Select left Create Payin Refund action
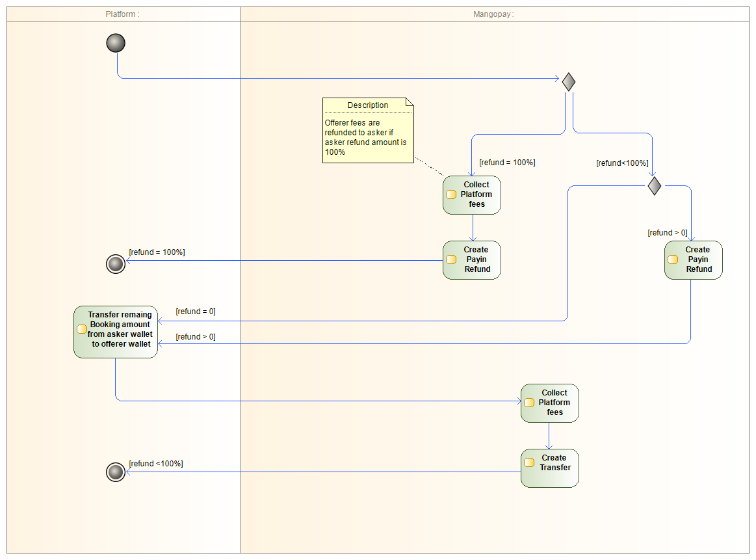 click(472, 260)
